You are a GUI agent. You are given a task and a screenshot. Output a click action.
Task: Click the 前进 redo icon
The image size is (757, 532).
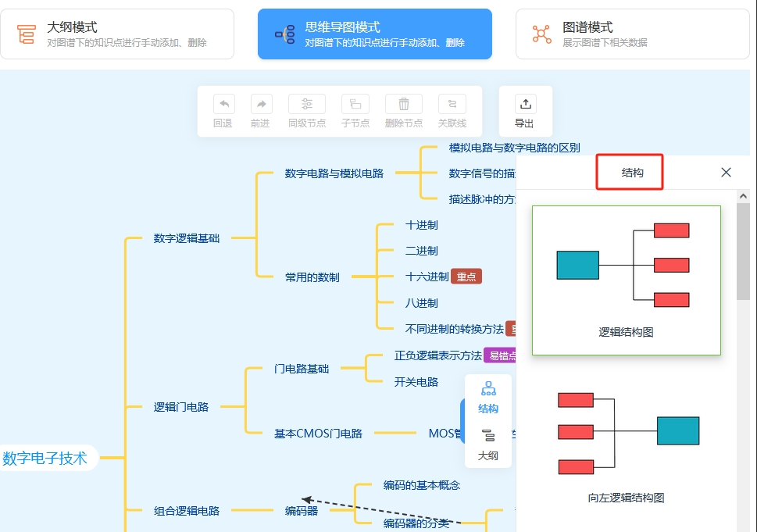(x=260, y=105)
